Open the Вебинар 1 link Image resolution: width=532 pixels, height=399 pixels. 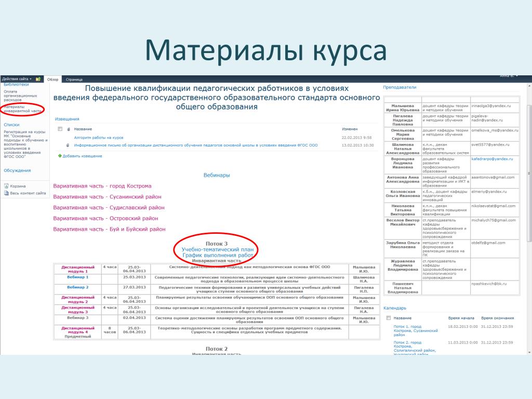pyautogui.click(x=78, y=277)
